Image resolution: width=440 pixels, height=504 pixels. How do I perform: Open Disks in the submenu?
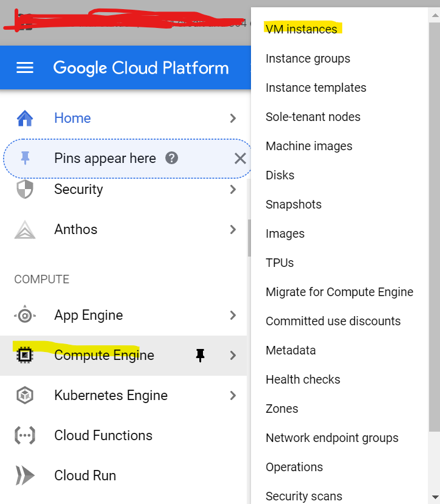tap(280, 176)
